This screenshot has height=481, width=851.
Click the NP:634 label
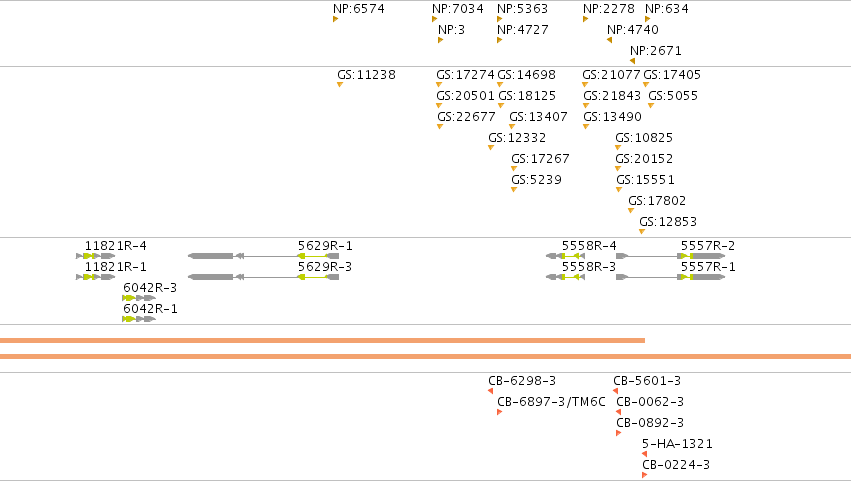pos(666,9)
